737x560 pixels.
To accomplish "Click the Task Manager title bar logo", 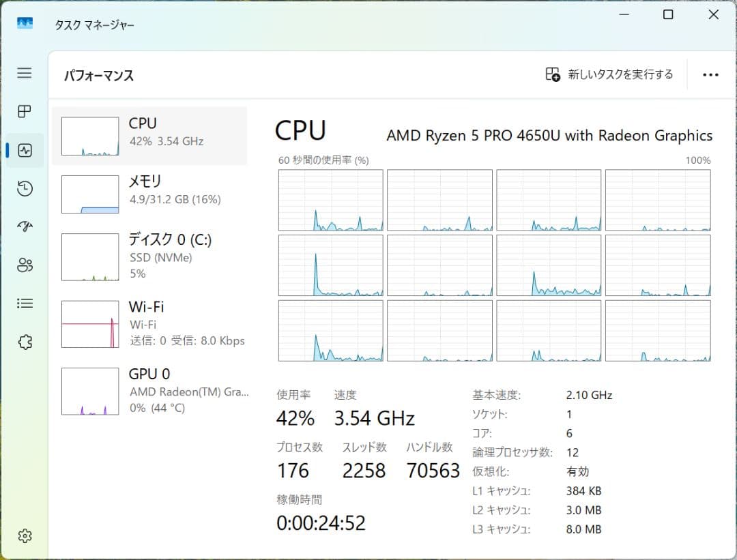I will pyautogui.click(x=25, y=23).
